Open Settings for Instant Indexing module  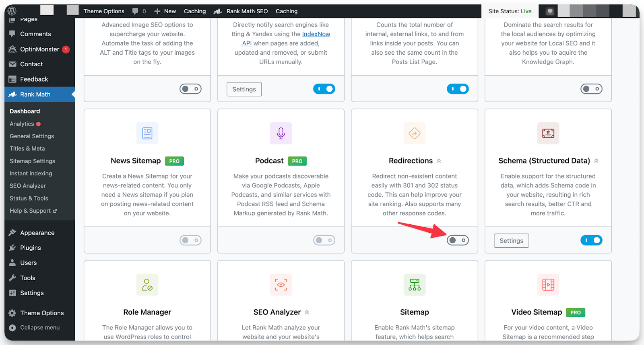pos(244,89)
